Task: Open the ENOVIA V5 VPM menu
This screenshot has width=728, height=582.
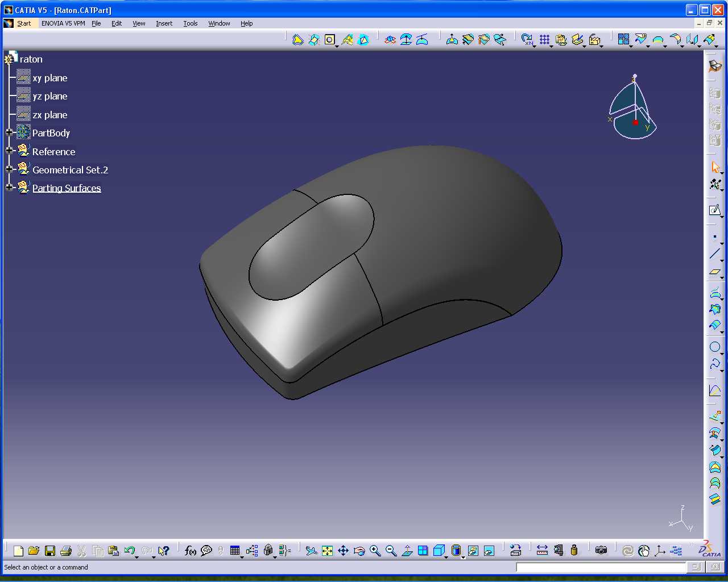Action: [x=63, y=23]
